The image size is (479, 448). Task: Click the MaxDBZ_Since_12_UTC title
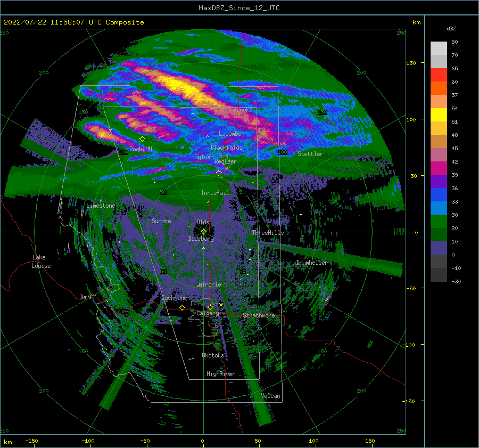pos(239,8)
